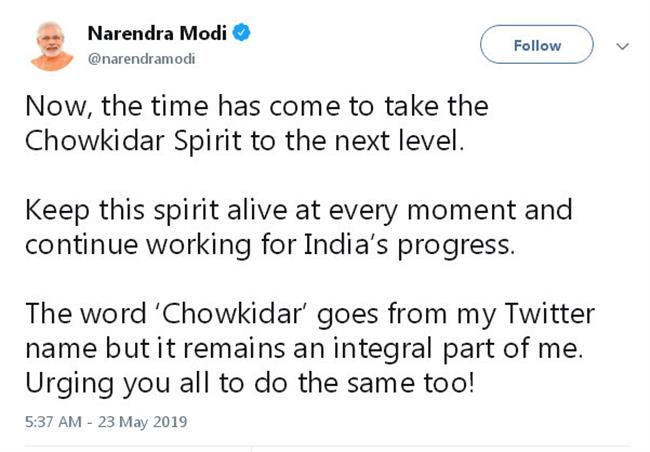The height and width of the screenshot is (452, 650).
Task: Click the @narendramodi handle
Action: pyautogui.click(x=141, y=59)
